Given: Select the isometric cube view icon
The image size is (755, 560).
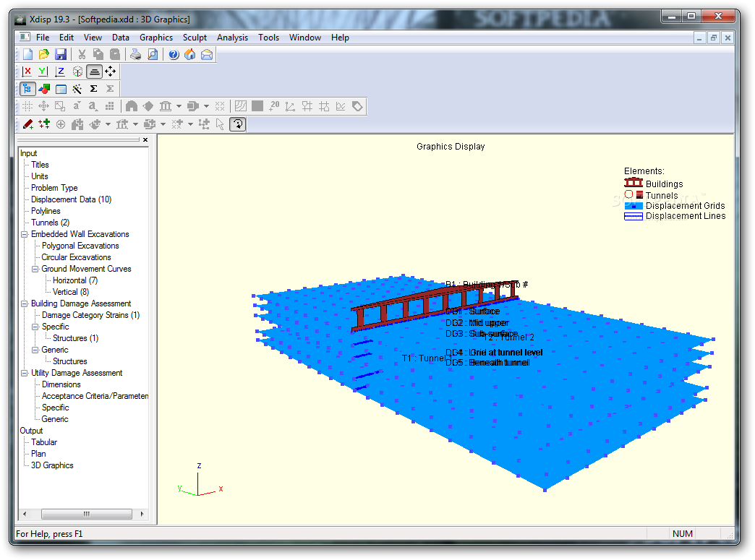Looking at the screenshot, I should [x=77, y=72].
